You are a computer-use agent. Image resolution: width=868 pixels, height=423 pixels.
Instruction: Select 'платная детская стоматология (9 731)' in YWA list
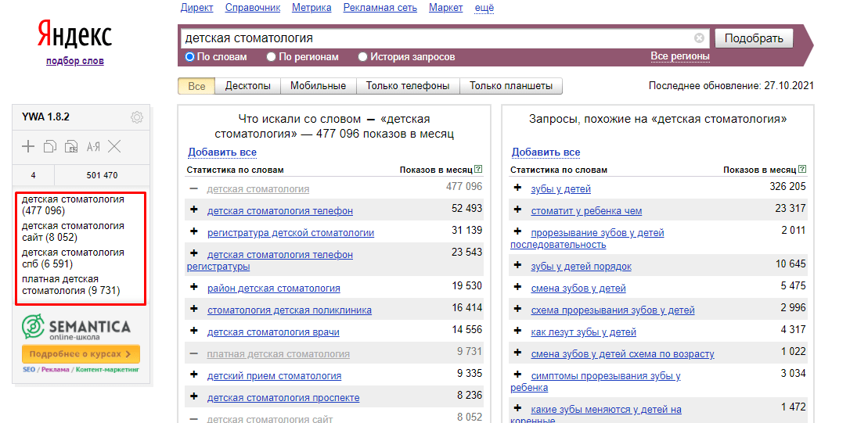(71, 285)
